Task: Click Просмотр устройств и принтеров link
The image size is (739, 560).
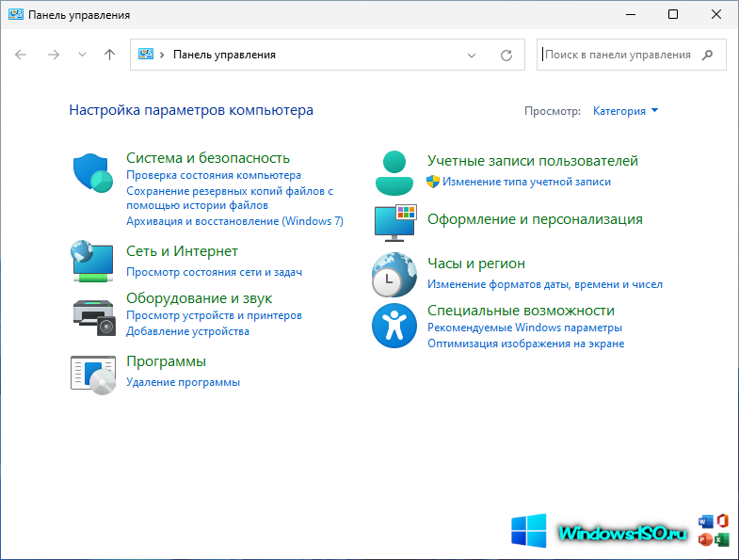Action: coord(214,315)
